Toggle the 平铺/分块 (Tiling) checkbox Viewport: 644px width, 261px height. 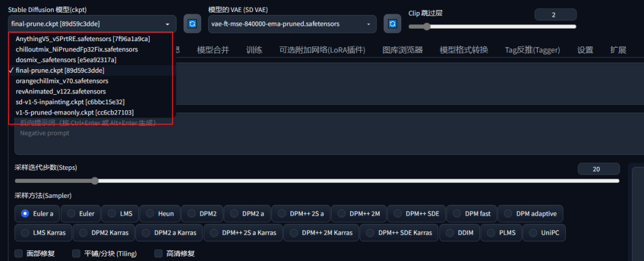pyautogui.click(x=76, y=254)
